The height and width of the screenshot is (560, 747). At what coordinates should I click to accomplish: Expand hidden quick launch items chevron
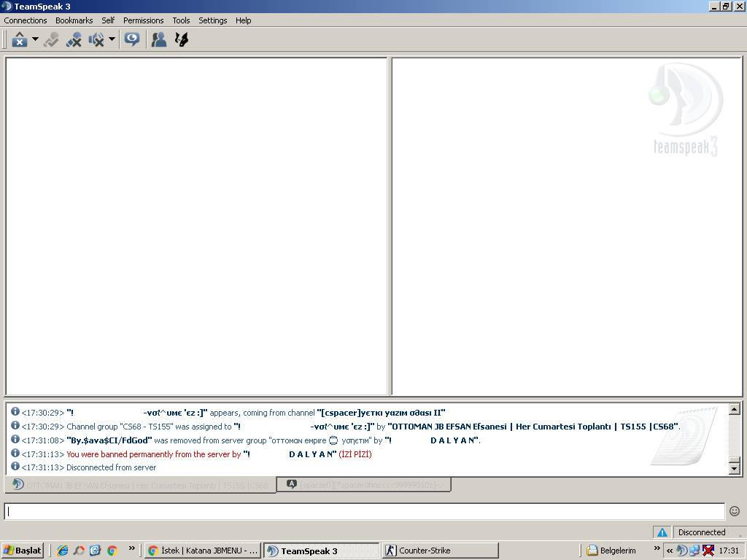(132, 548)
